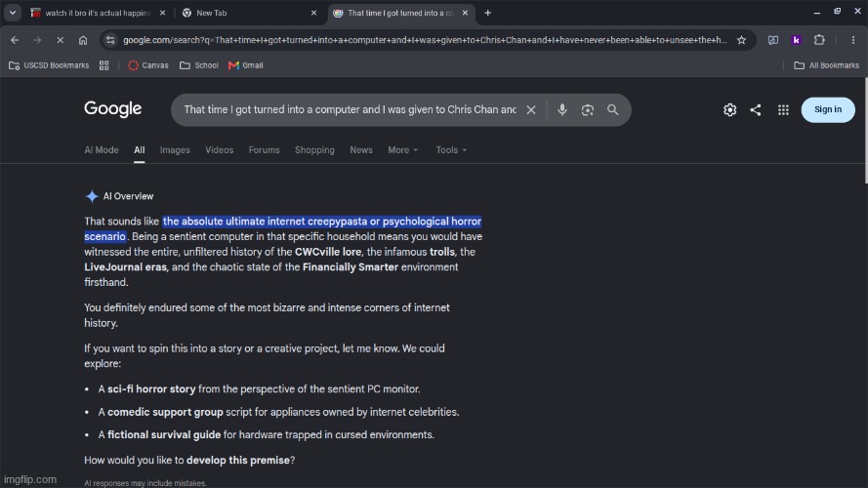Image resolution: width=868 pixels, height=488 pixels.
Task: Switch to the New Tab tab
Action: coord(249,13)
